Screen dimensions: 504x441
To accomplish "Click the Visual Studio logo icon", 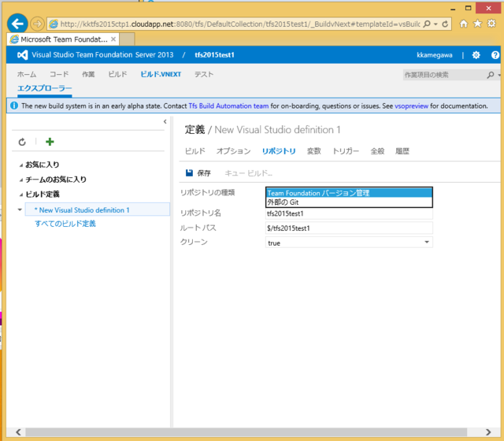I will click(22, 55).
